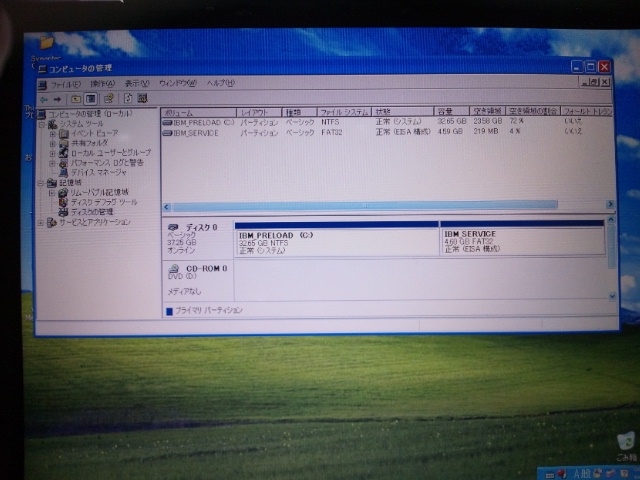The height and width of the screenshot is (480, 640).
Task: Select the IBM_PRELOAD (C:) volume row icon
Action: tap(167, 122)
